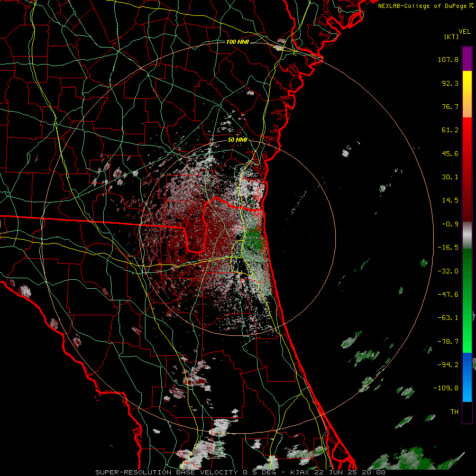Viewport: 476px width, 476px height.
Task: Select the 61.2 scale value
Action: [450, 130]
